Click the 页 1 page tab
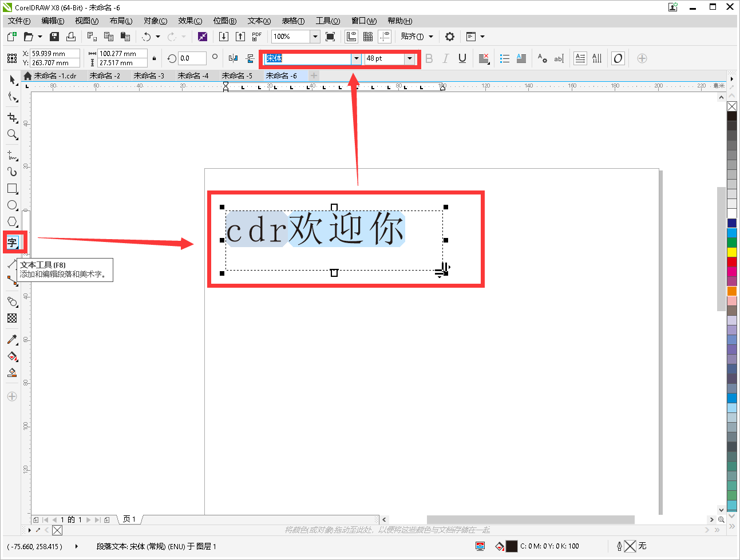Screen dimensions: 740x560 point(129,519)
